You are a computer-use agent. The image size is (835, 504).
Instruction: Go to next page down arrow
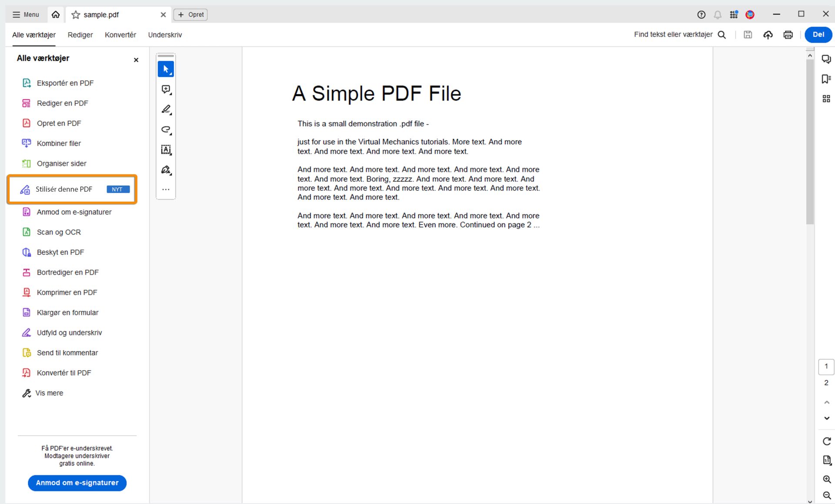[x=826, y=418]
